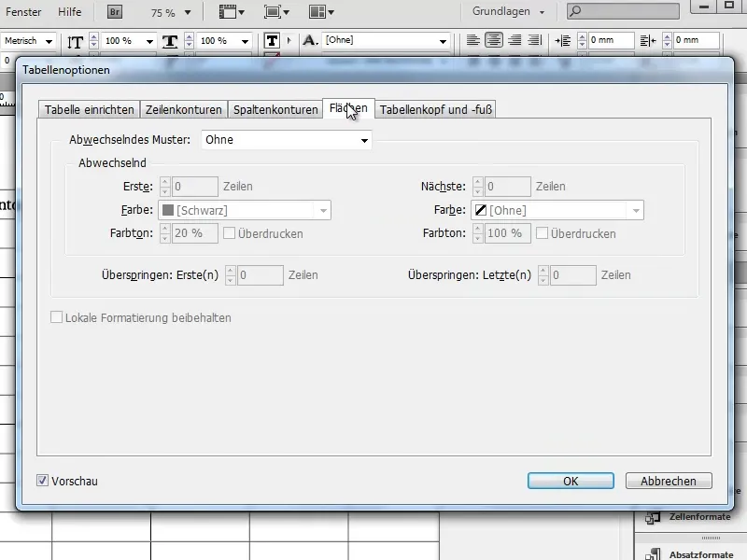747x560 pixels.
Task: Switch to Spaltenkonturen tab
Action: pyautogui.click(x=275, y=109)
